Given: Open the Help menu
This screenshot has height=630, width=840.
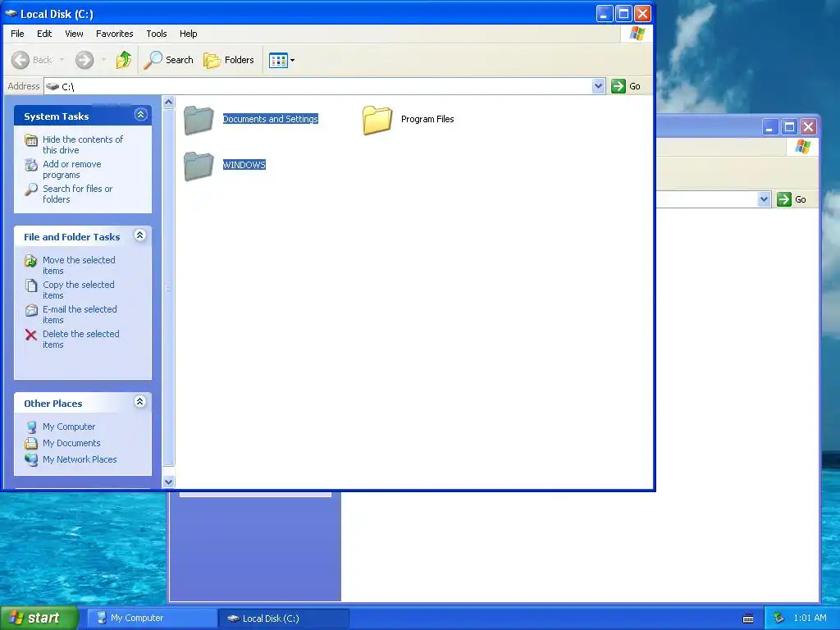Looking at the screenshot, I should click(188, 34).
